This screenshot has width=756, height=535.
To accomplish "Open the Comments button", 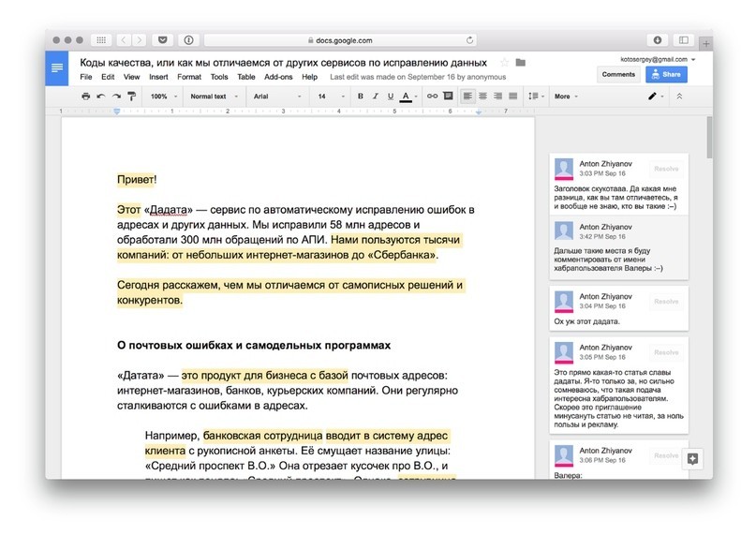I will (x=618, y=74).
